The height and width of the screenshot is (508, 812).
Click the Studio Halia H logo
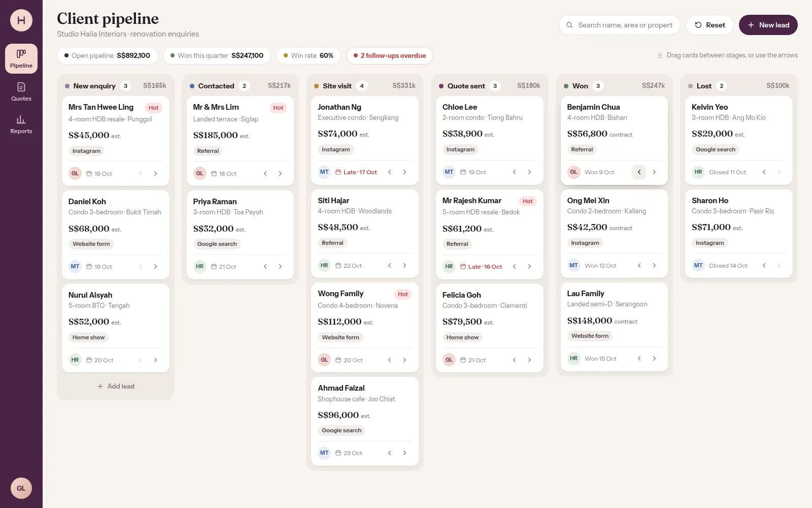coord(21,20)
